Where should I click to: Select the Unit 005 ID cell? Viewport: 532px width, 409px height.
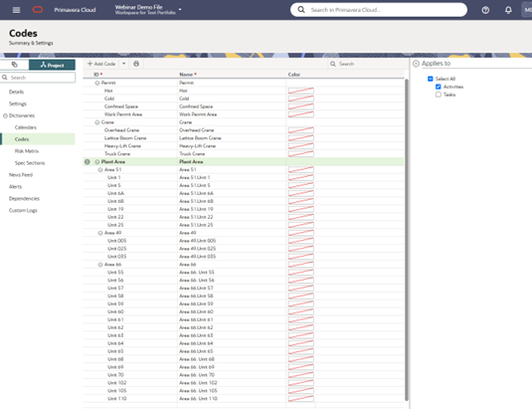click(x=117, y=241)
